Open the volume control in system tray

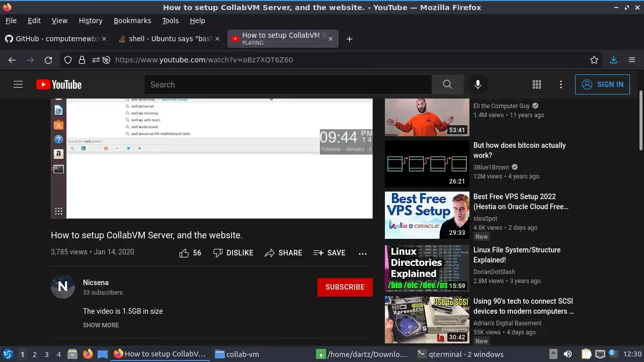tap(568, 354)
